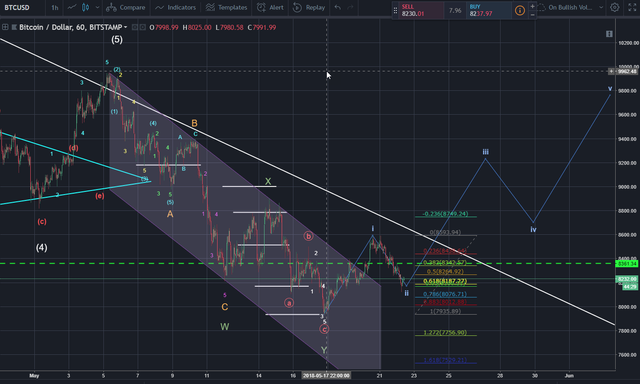Click the 1.618(7529.21) Fibonacci level

445,360
